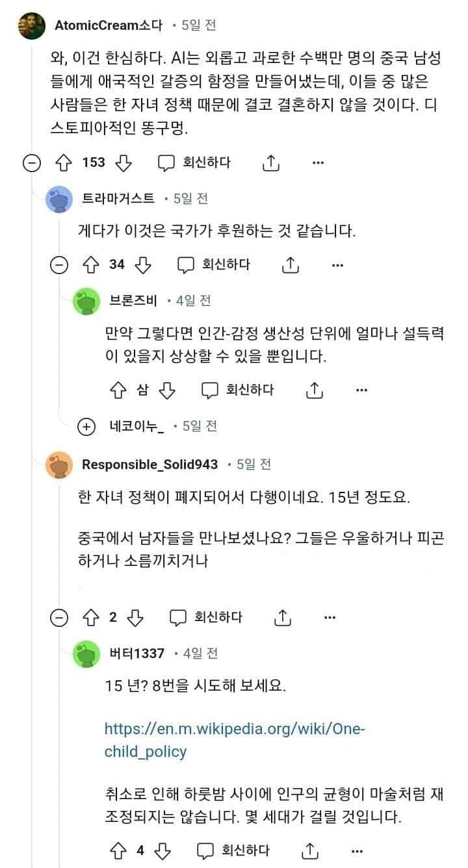Collapse Responsible_Solid943's comment thread
This screenshot has width=468, height=868.
click(59, 618)
